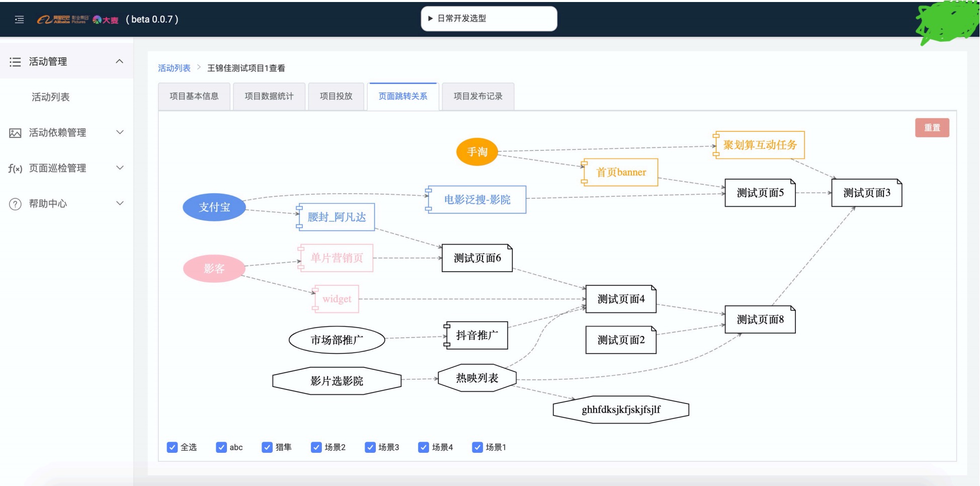This screenshot has width=980, height=486.
Task: Click the pink 影客 ellipse node
Action: [x=214, y=268]
